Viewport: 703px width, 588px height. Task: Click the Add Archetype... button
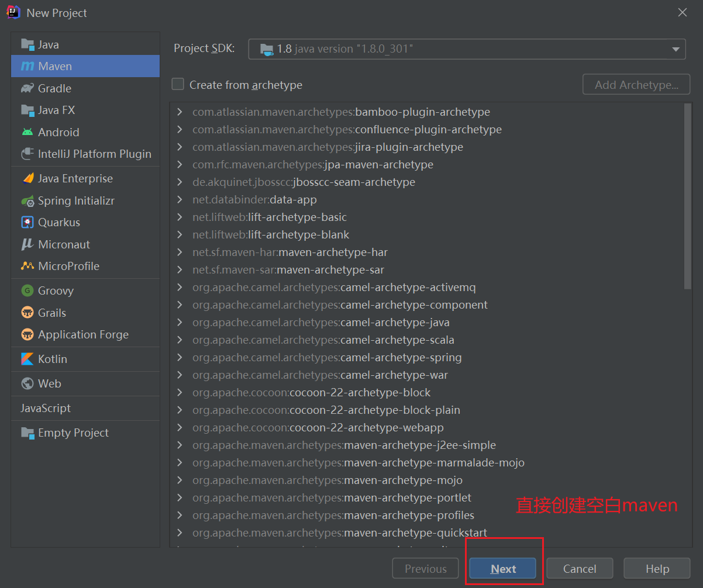click(636, 85)
